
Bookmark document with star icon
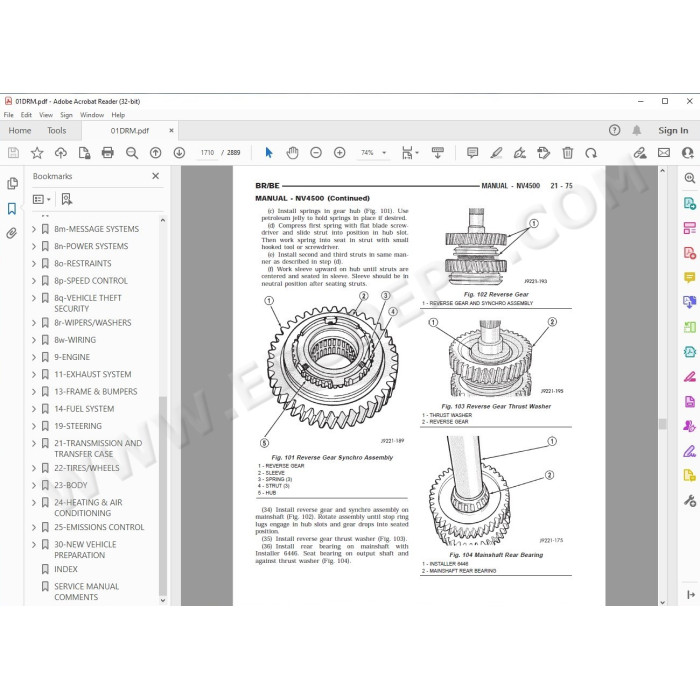37,153
